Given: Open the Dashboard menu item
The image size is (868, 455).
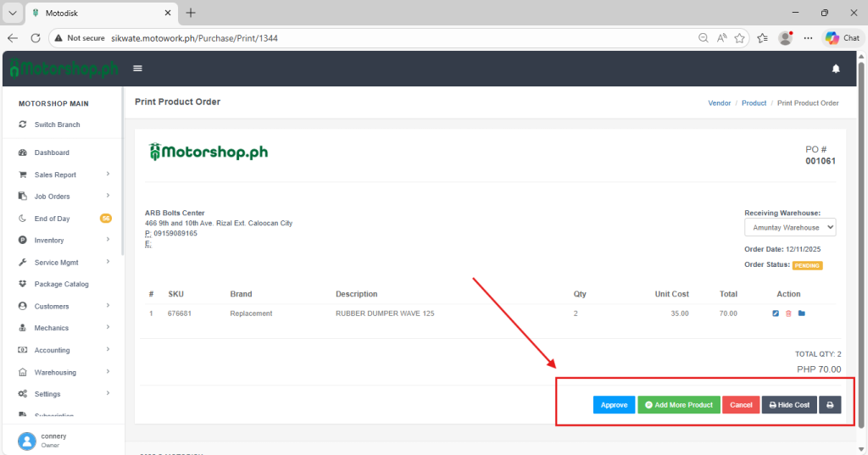Looking at the screenshot, I should (x=52, y=153).
